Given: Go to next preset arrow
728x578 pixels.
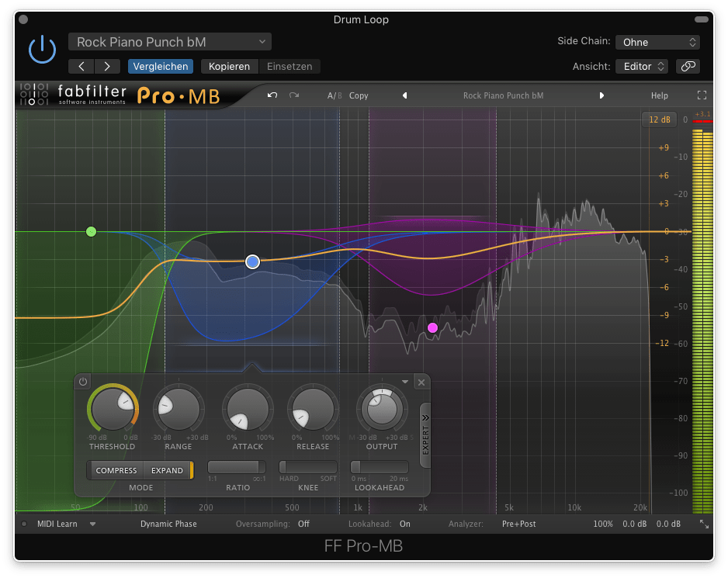Looking at the screenshot, I should 601,95.
